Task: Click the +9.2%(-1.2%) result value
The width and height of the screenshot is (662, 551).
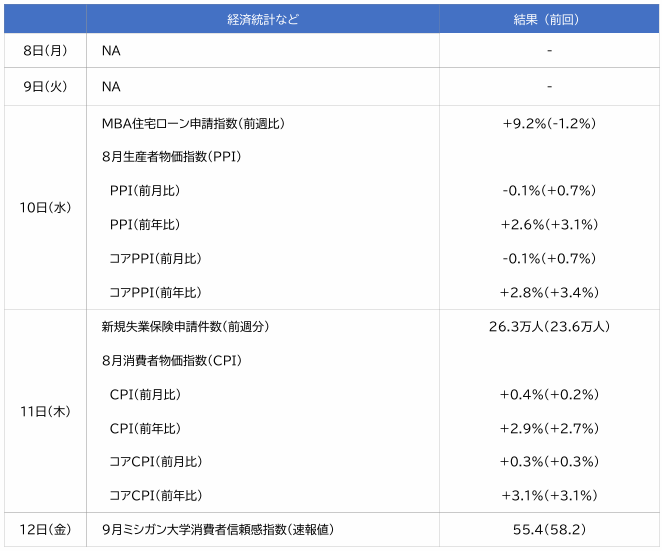Action: tap(549, 123)
